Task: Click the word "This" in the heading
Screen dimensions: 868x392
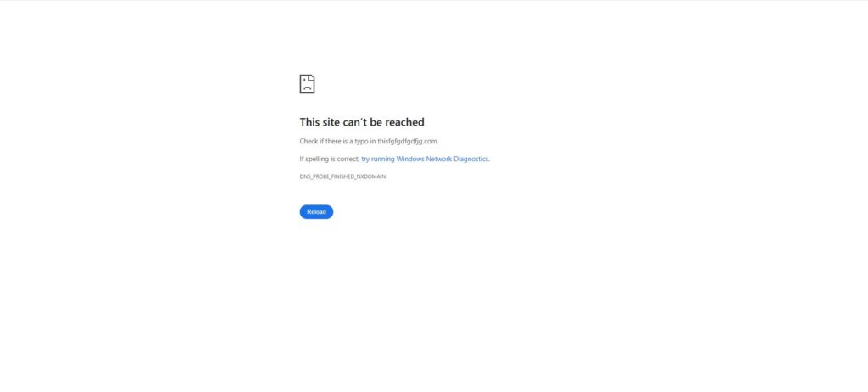Action: (309, 122)
